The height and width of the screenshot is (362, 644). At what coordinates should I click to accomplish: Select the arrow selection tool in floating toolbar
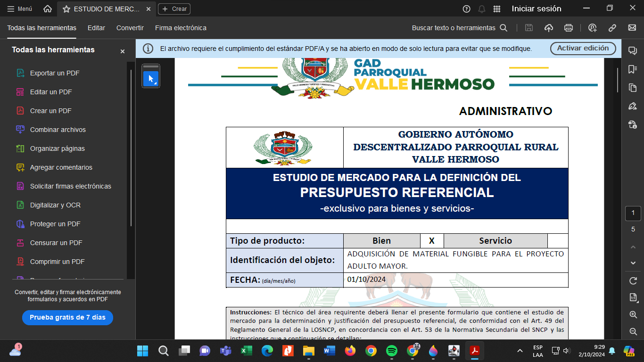[151, 79]
